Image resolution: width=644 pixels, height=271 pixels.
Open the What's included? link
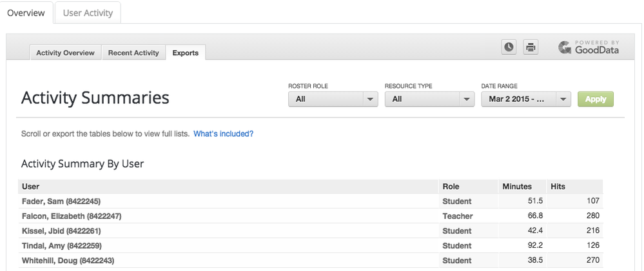pos(223,134)
